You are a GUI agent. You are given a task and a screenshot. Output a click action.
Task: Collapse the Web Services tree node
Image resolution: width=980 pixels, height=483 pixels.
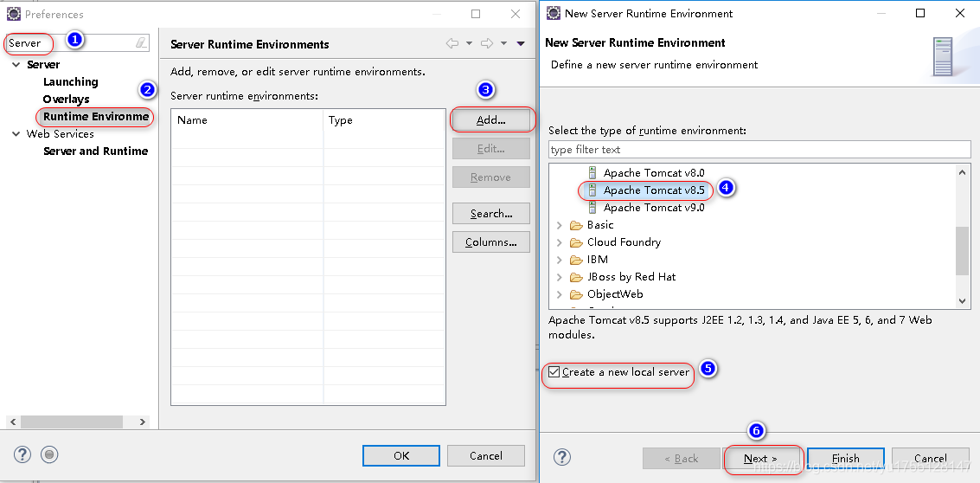pos(16,134)
